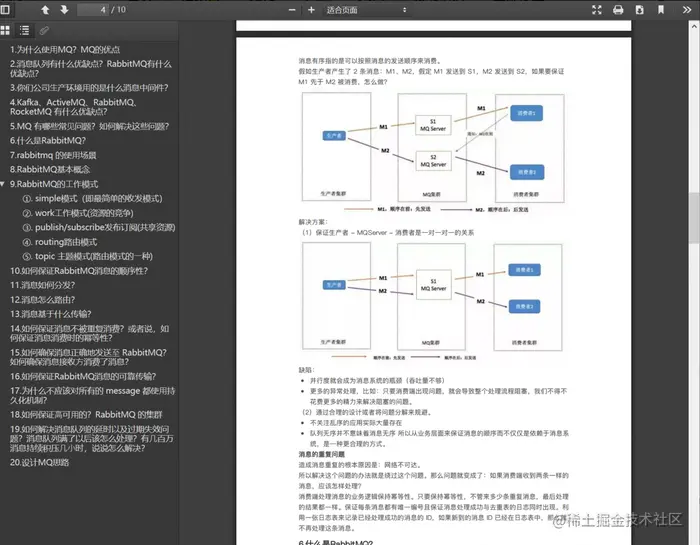Select outline item 9.RabbitMQ的工作模式
700x545 pixels.
point(54,184)
